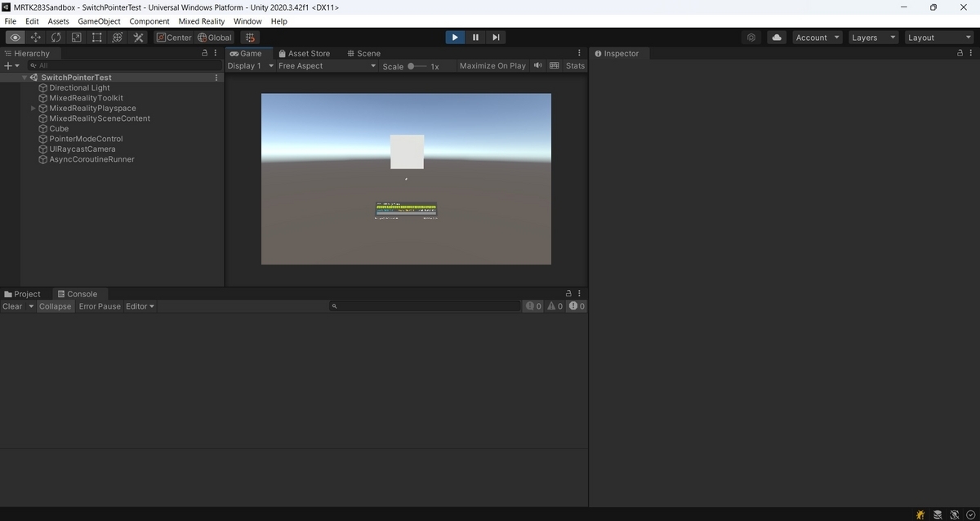
Task: Lock the Console panel
Action: click(568, 294)
